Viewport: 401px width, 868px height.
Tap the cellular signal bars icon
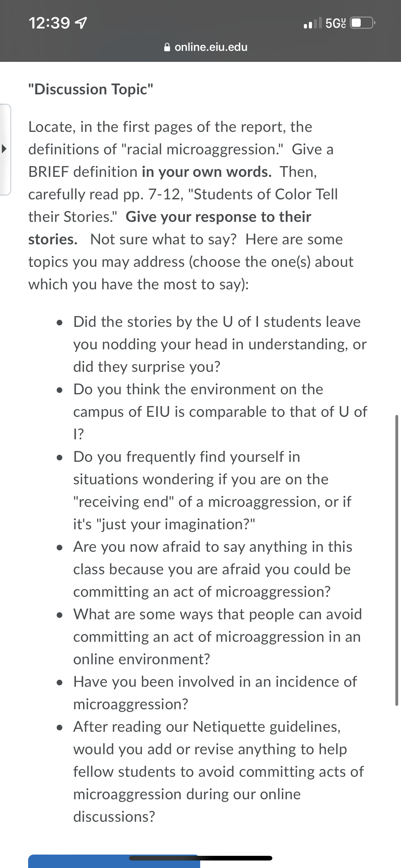click(313, 23)
